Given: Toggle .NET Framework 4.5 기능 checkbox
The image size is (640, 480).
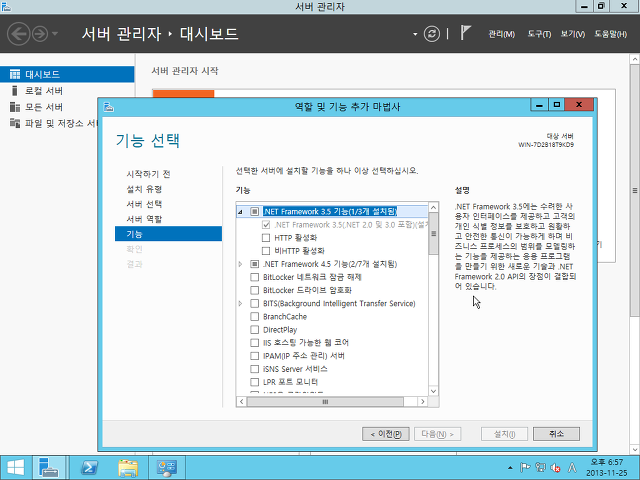Looking at the screenshot, I should pyautogui.click(x=254, y=264).
